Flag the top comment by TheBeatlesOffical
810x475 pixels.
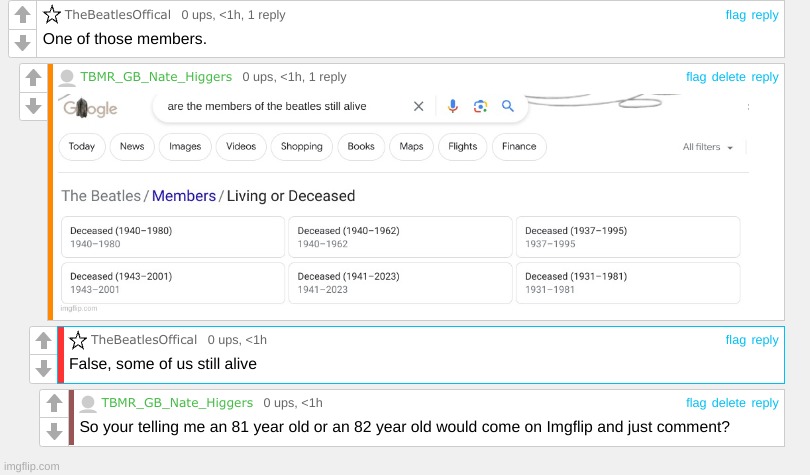pyautogui.click(x=735, y=15)
